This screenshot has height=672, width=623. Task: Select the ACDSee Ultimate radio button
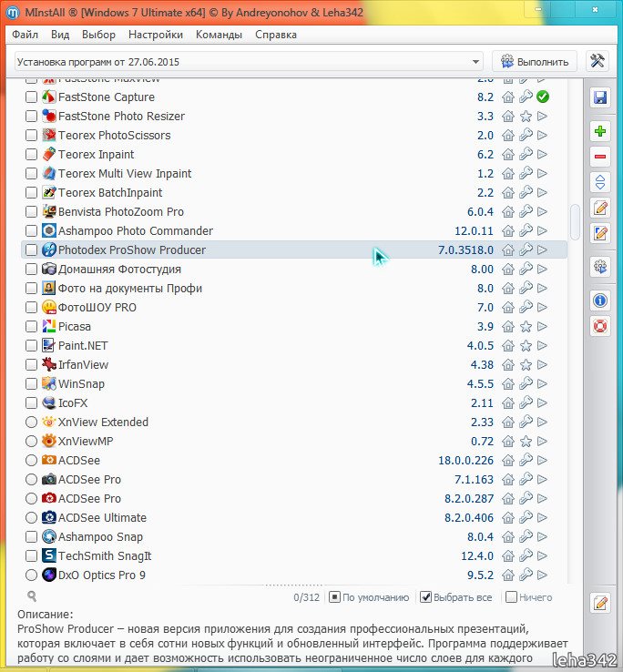coord(31,518)
